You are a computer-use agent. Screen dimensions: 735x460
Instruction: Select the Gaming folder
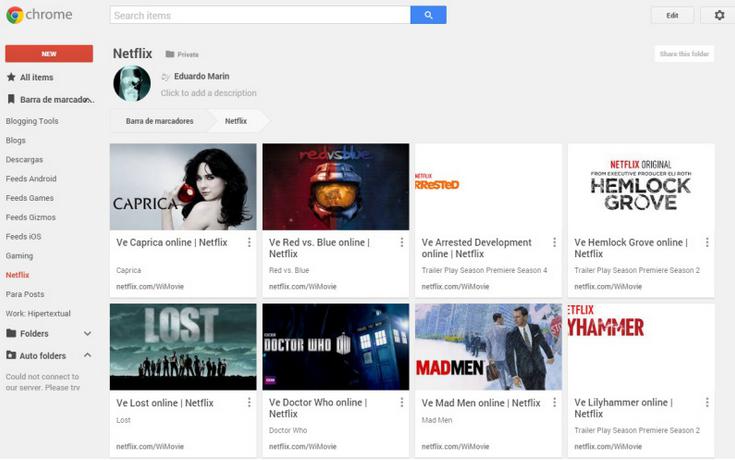point(19,256)
